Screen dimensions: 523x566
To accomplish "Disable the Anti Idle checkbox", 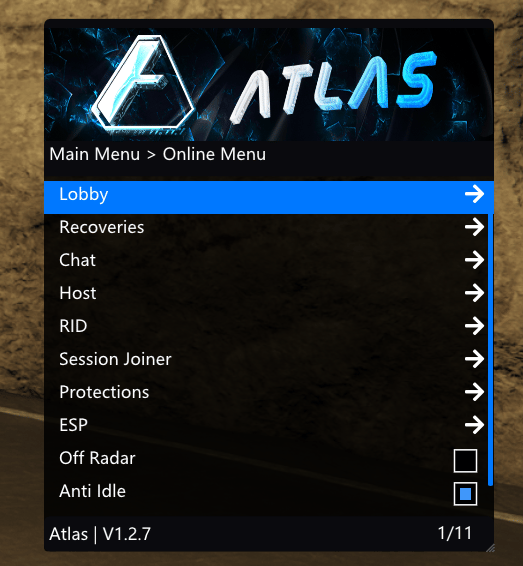I will point(465,494).
